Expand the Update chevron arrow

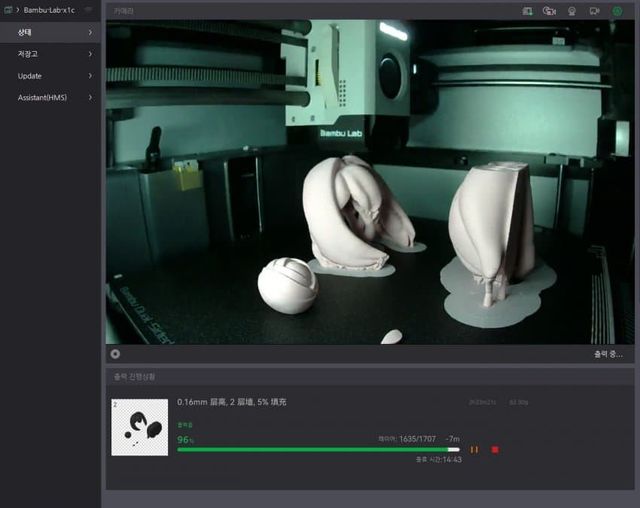click(x=90, y=76)
